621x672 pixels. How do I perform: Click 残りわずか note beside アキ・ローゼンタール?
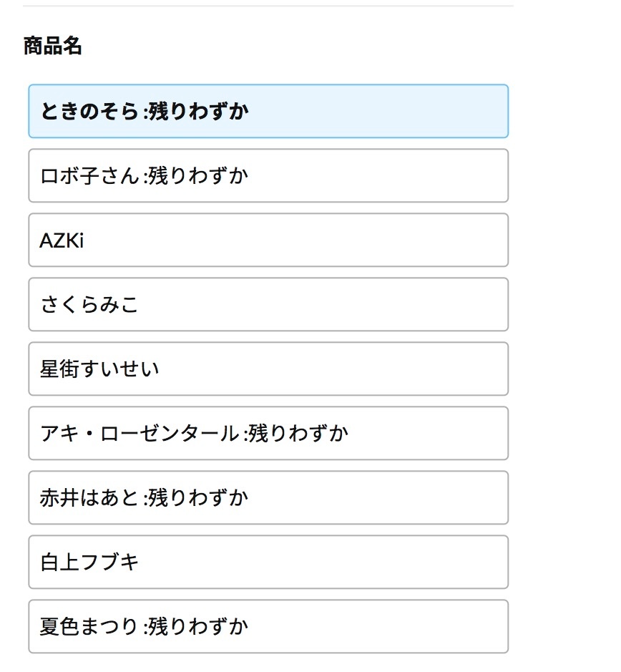tap(298, 433)
